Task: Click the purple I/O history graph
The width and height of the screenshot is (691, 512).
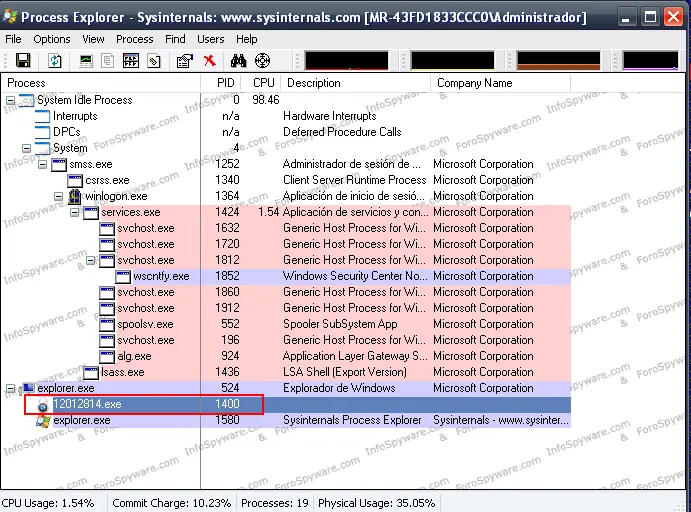Action: pyautogui.click(x=650, y=61)
